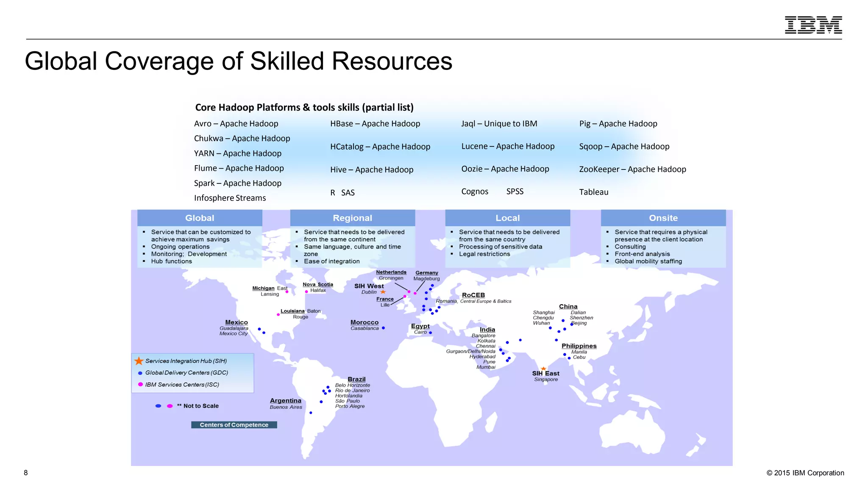Click the Global header box
Viewport: 868px width, 488px height.
200,218
